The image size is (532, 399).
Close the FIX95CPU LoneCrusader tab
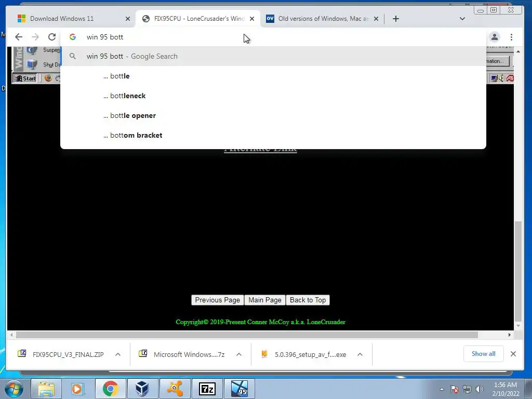click(x=252, y=19)
